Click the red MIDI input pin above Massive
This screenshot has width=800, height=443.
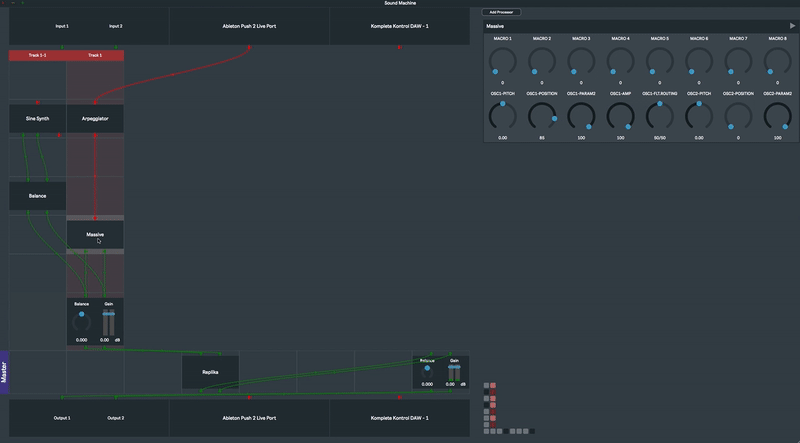(x=95, y=218)
